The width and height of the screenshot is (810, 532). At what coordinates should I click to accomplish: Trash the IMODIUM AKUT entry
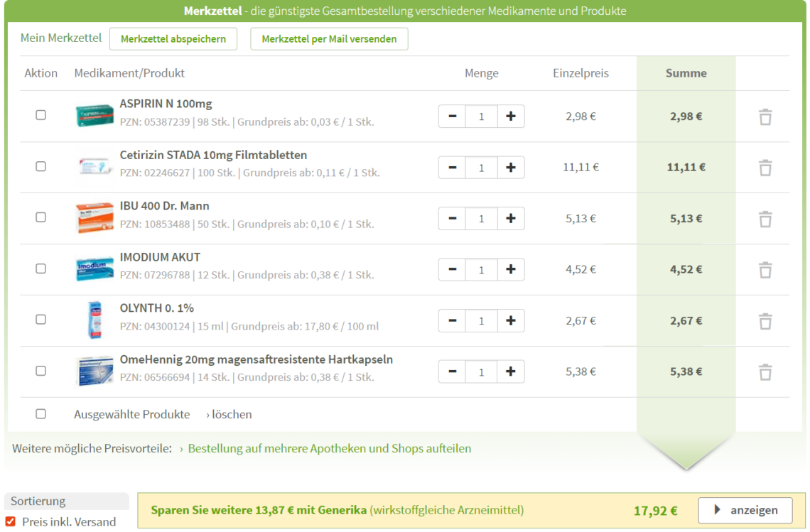pyautogui.click(x=765, y=270)
